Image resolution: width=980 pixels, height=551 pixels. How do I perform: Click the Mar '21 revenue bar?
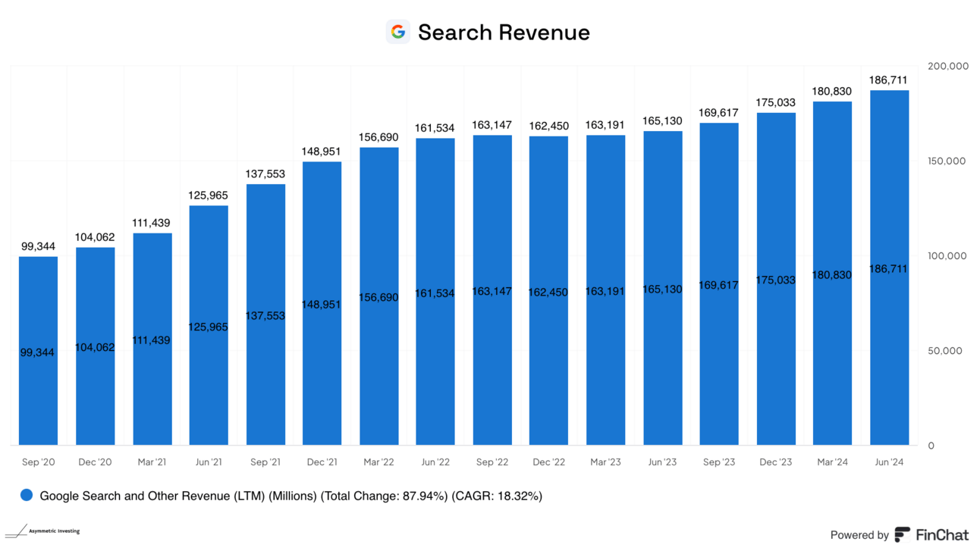[x=152, y=339]
